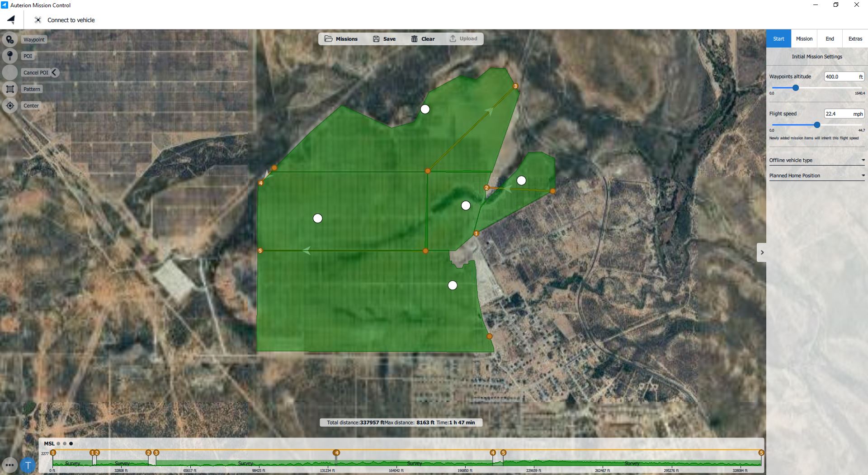Expand the Offline vehicle type dropdown

pos(816,160)
